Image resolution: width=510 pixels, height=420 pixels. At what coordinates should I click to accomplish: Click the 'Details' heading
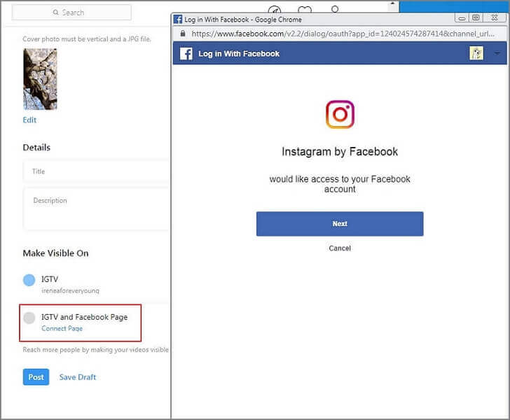(36, 148)
